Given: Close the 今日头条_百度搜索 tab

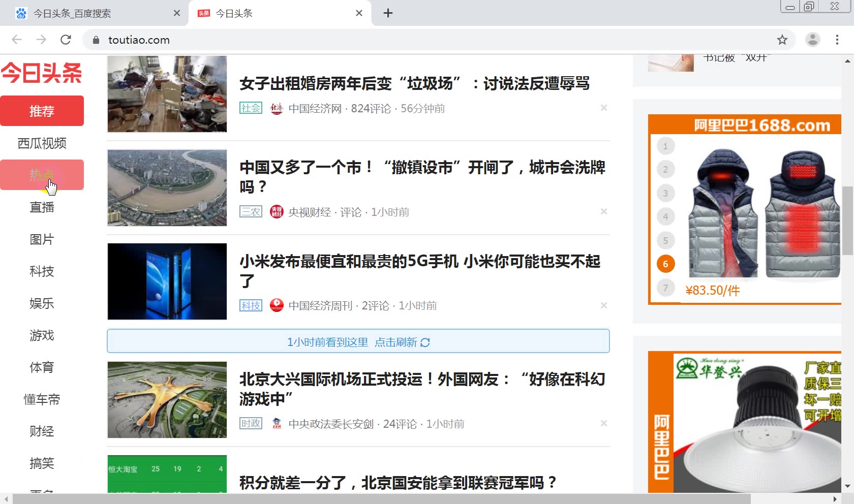Looking at the screenshot, I should [x=177, y=13].
